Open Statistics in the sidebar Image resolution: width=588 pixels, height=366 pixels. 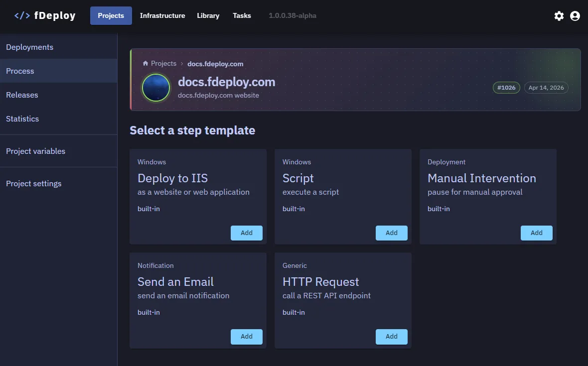(x=58, y=119)
